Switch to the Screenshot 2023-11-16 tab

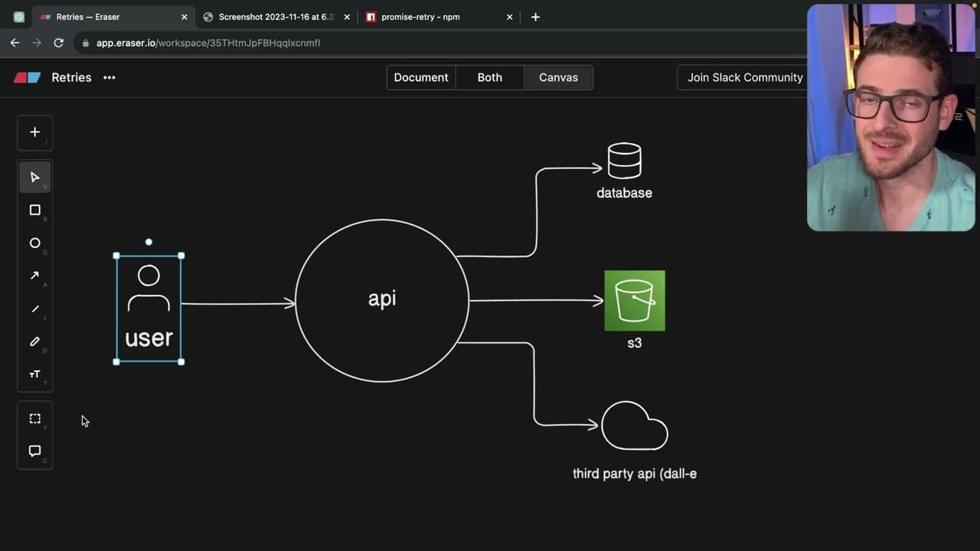click(276, 17)
